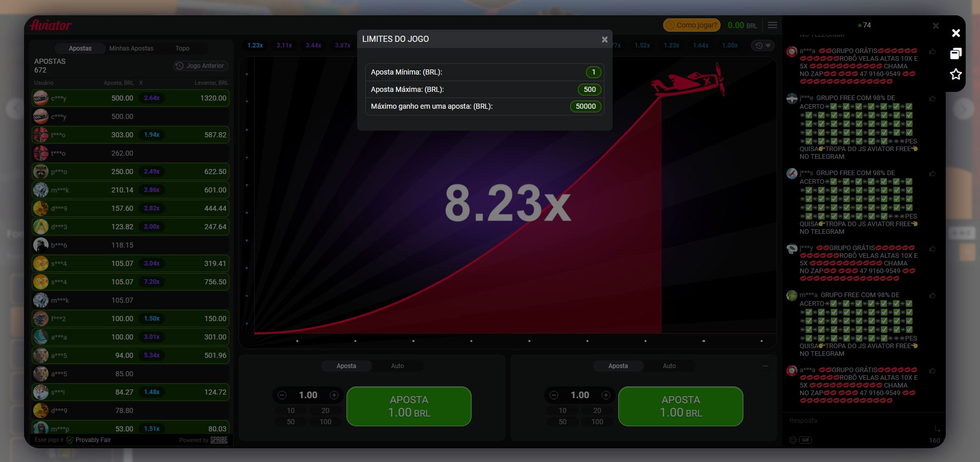The height and width of the screenshot is (462, 980).
Task: Click 0.00 BRL balance
Action: pyautogui.click(x=742, y=25)
